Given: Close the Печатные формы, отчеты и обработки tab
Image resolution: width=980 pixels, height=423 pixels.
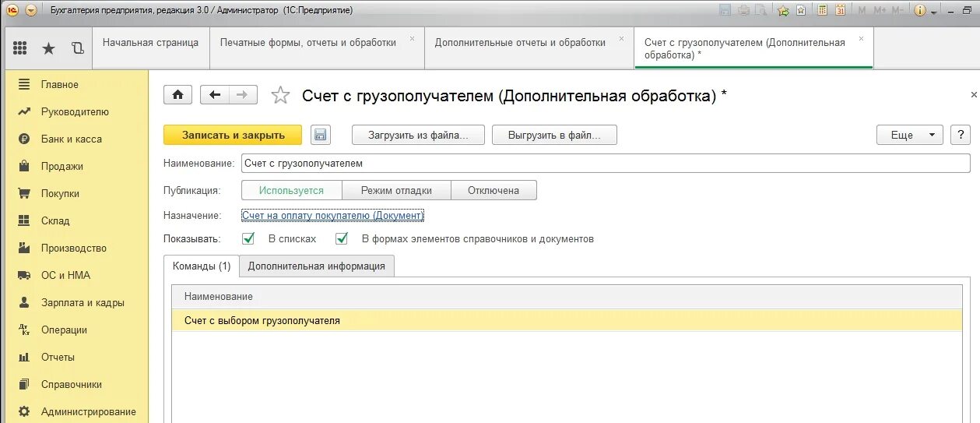Looking at the screenshot, I should tap(412, 37).
